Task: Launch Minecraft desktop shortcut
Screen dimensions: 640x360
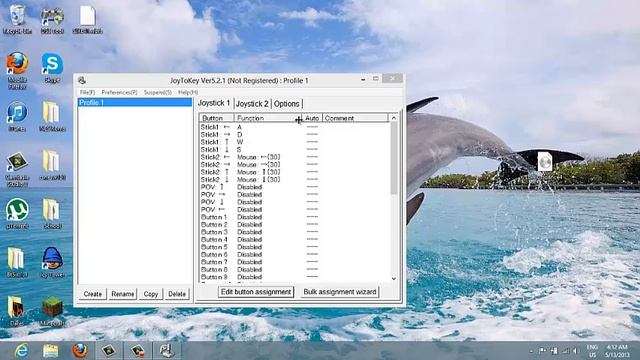Action: point(52,311)
